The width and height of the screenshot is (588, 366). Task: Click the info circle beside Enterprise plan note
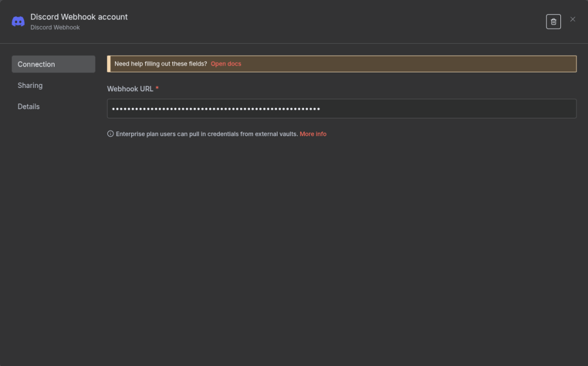[x=110, y=134]
